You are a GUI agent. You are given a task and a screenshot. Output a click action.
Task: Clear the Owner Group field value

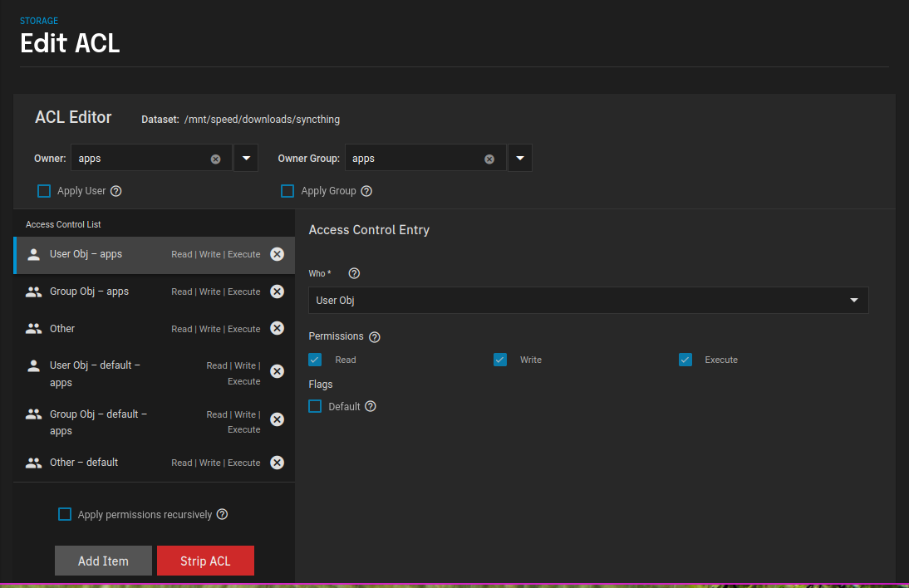489,159
